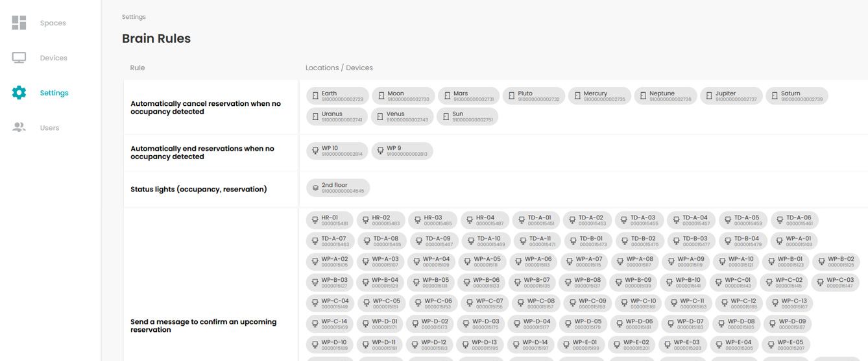
Task: Go to Users in sidebar
Action: (x=50, y=128)
